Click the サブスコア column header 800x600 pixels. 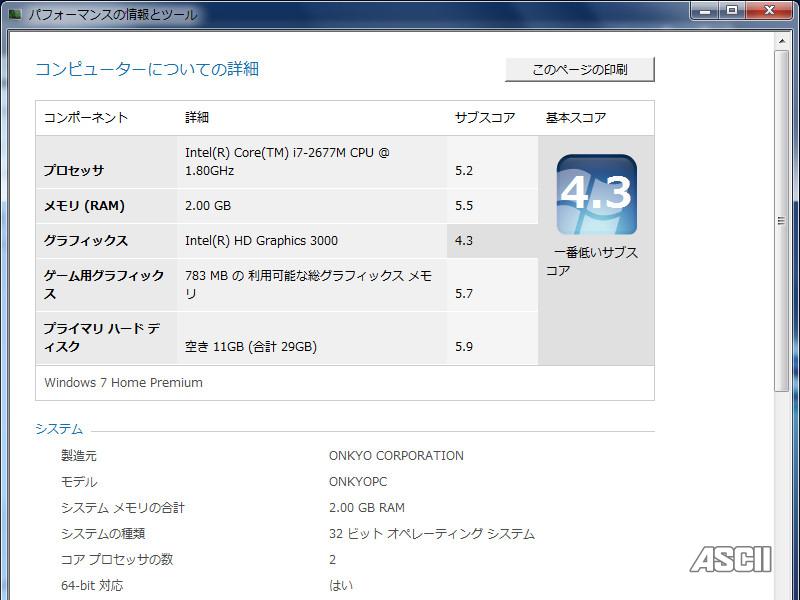coord(485,118)
